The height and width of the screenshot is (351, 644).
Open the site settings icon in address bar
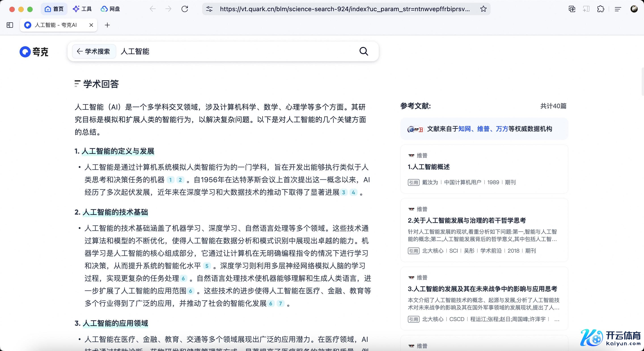point(209,9)
